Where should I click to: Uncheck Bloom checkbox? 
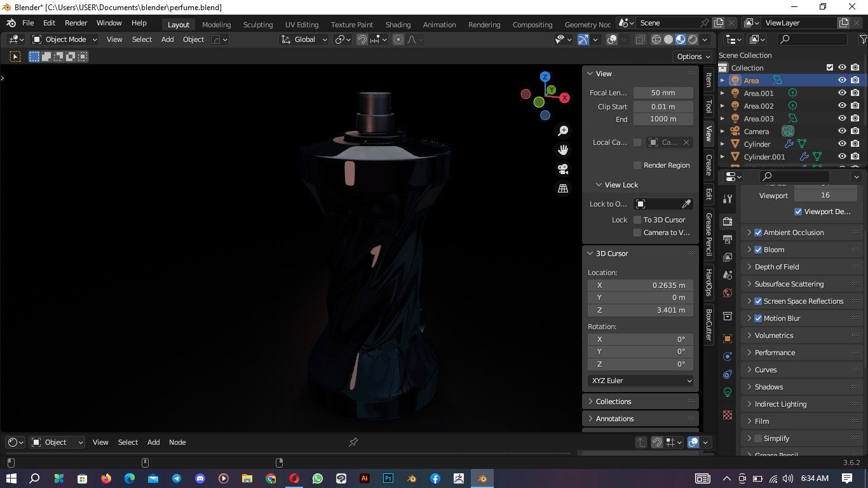[758, 250]
